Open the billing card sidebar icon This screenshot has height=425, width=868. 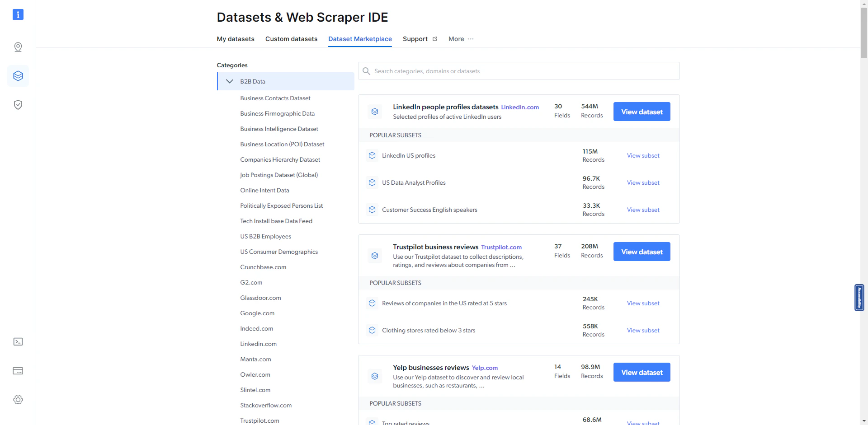click(18, 371)
